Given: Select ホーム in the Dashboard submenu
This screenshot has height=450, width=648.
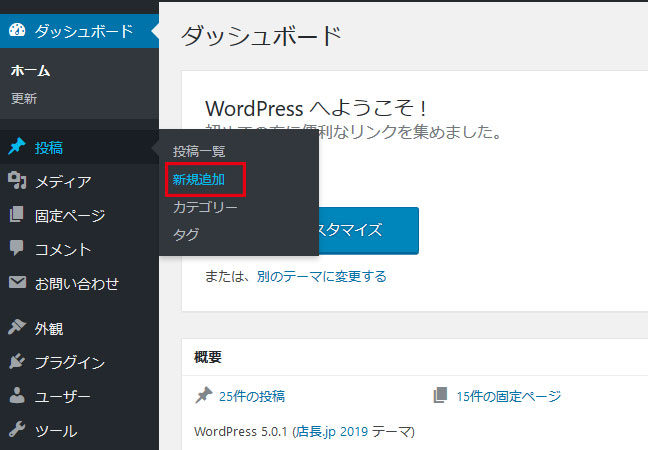Looking at the screenshot, I should pyautogui.click(x=31, y=71).
